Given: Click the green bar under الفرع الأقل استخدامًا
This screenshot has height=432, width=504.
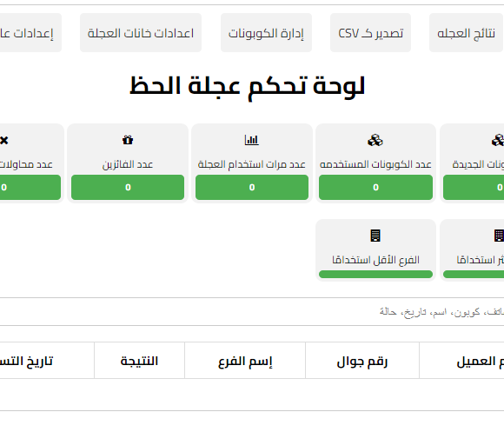Looking at the screenshot, I should 375,274.
